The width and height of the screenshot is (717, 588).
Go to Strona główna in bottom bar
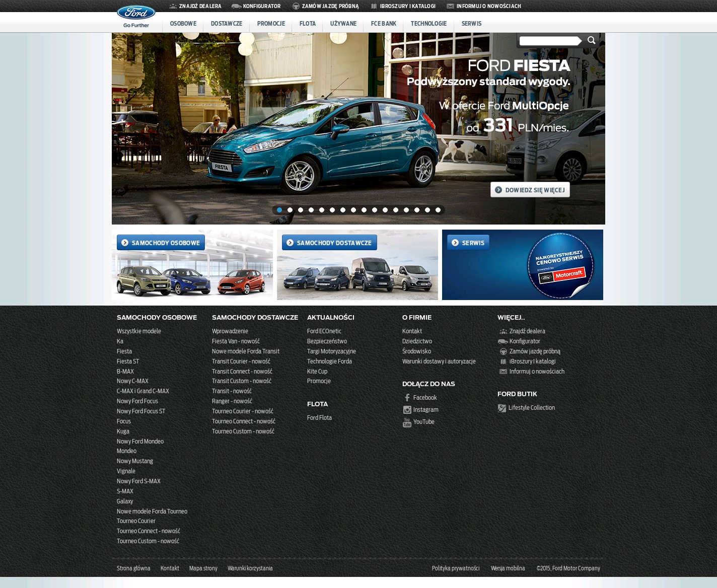(x=133, y=568)
